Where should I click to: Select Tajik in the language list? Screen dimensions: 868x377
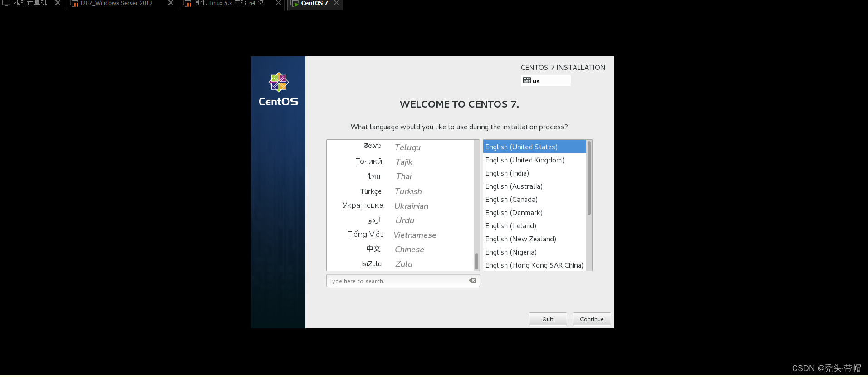click(x=400, y=162)
